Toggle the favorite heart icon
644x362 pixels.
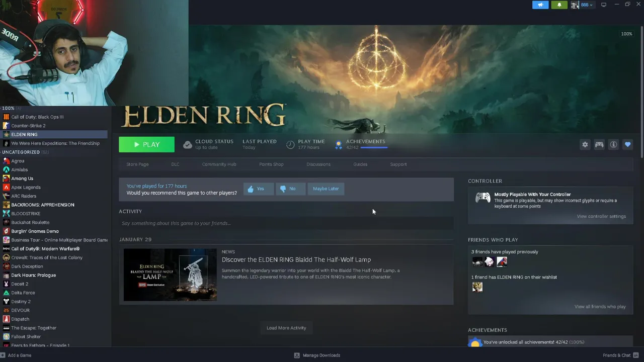[627, 144]
